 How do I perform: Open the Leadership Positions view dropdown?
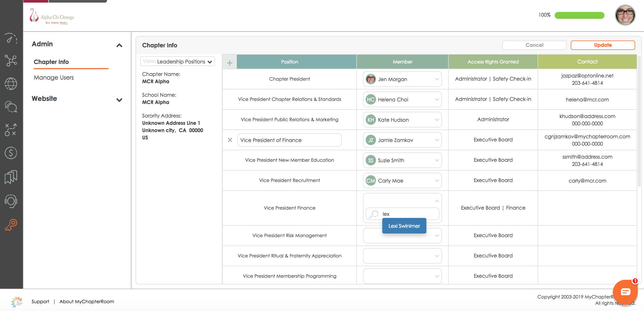point(178,62)
